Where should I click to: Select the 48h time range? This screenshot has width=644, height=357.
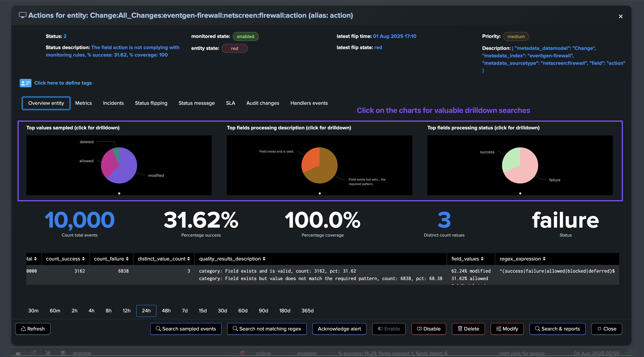pyautogui.click(x=166, y=311)
